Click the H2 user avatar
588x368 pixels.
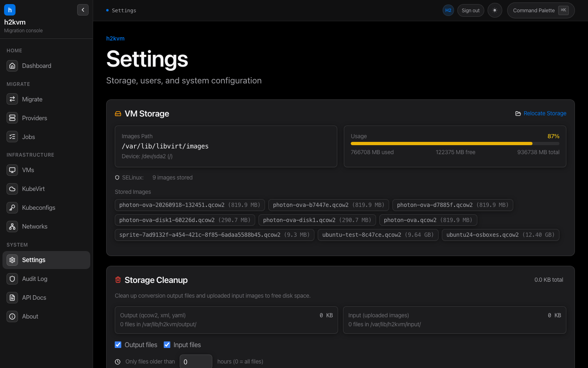pyautogui.click(x=448, y=11)
